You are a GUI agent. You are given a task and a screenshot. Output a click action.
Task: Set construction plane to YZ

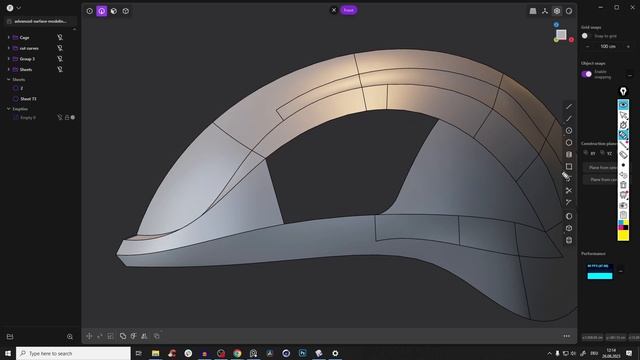pyautogui.click(x=606, y=153)
